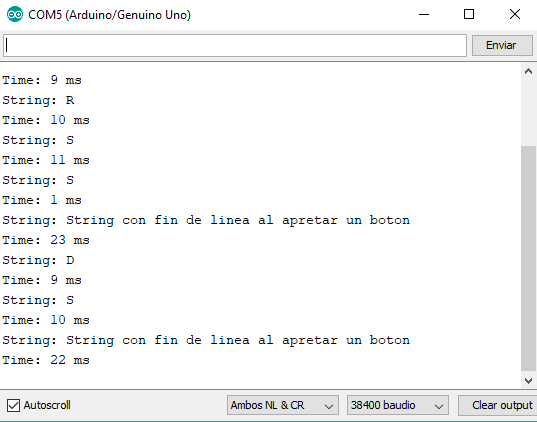Close the COM5 serial monitor

click(515, 14)
